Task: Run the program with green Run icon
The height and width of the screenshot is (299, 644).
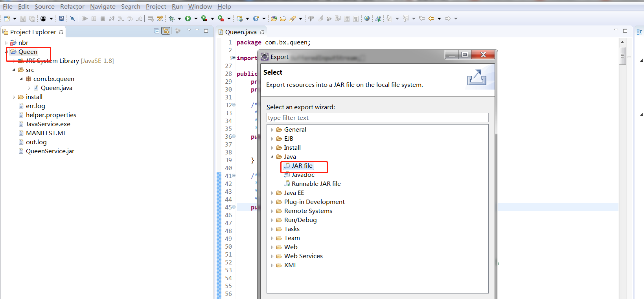Action: 188,18
